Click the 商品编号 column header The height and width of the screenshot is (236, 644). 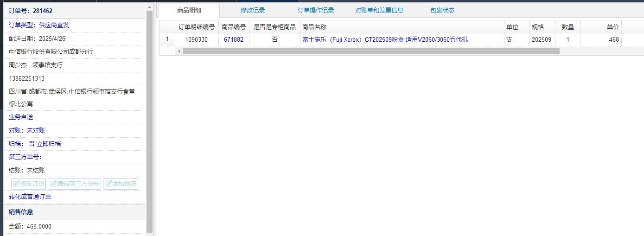point(234,27)
